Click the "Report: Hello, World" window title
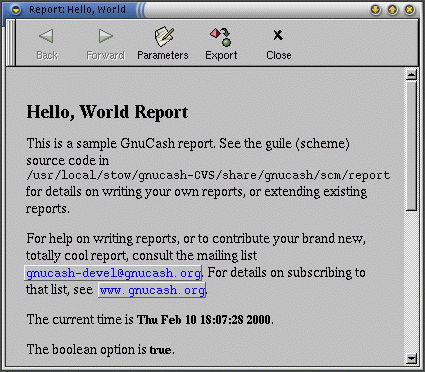Viewport: 425px width, 372px height. tap(77, 10)
